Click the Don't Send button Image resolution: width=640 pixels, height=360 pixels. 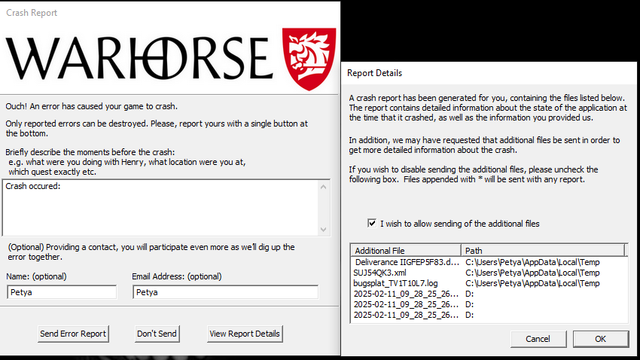157,333
